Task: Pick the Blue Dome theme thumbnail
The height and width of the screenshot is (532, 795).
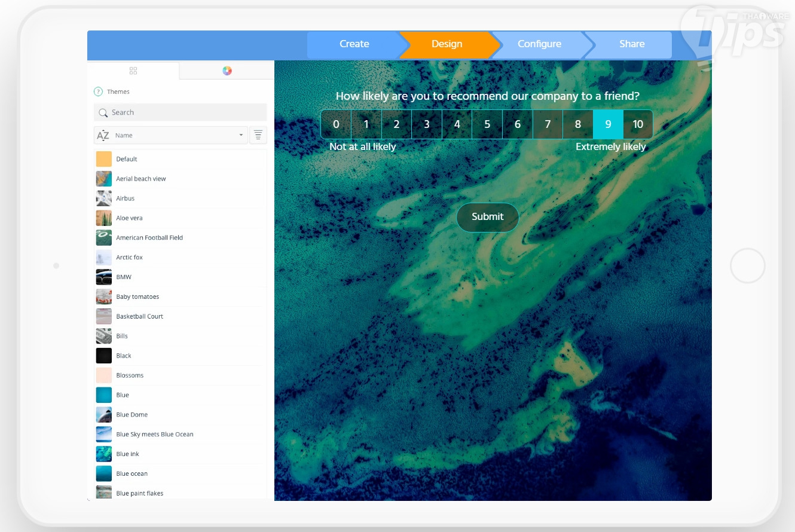Action: click(x=104, y=415)
